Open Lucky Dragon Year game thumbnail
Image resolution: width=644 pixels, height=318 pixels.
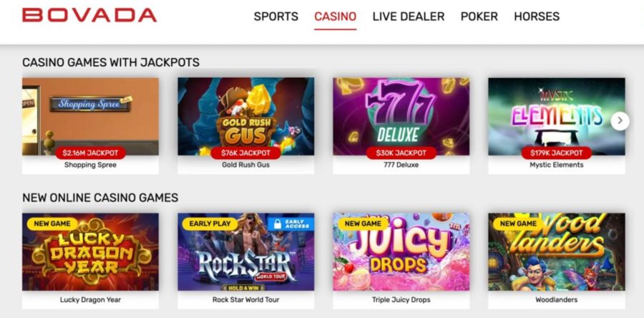point(90,251)
